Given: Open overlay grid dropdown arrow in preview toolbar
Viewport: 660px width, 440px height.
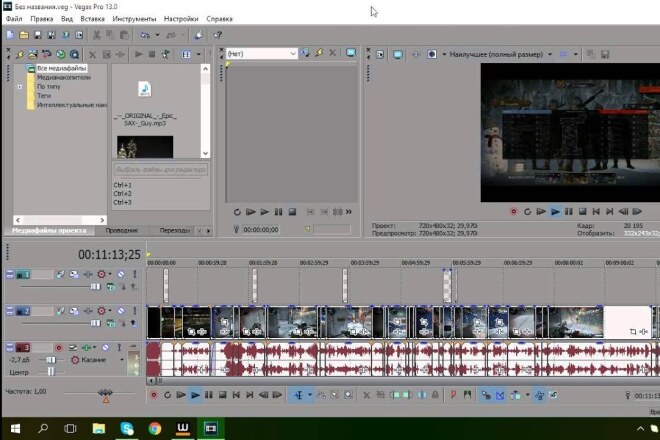Looking at the screenshot, I should pos(575,54).
